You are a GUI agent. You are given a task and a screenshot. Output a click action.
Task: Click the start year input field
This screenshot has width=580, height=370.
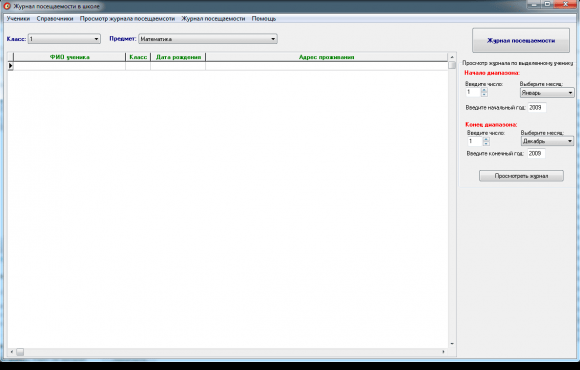pos(536,107)
